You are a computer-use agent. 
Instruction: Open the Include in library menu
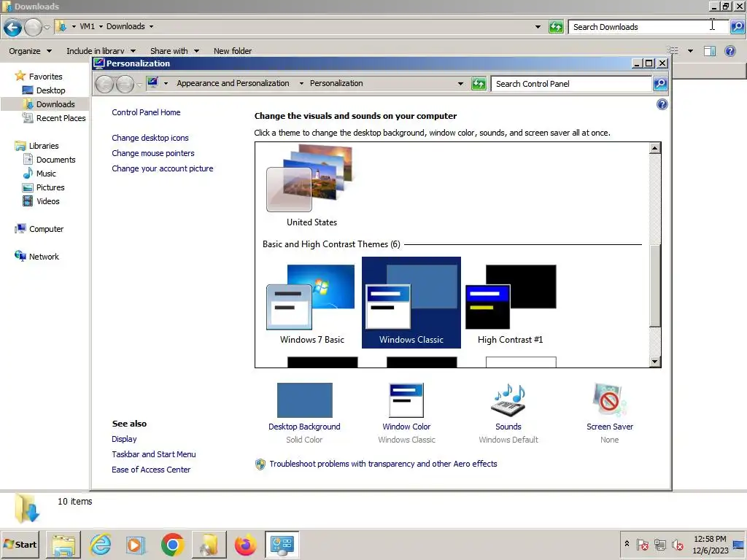coord(101,51)
